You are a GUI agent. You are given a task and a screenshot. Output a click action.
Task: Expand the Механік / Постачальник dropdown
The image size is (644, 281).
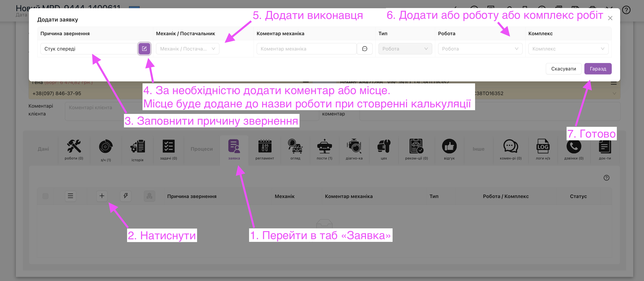click(x=187, y=49)
